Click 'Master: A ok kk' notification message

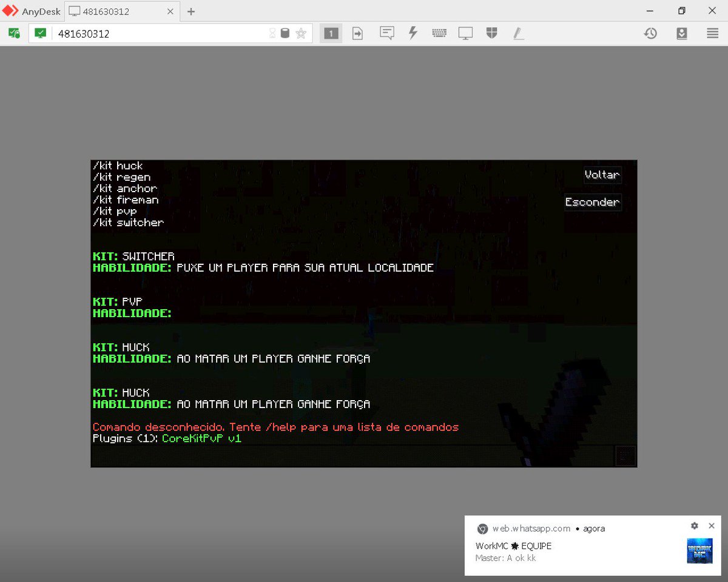click(505, 558)
